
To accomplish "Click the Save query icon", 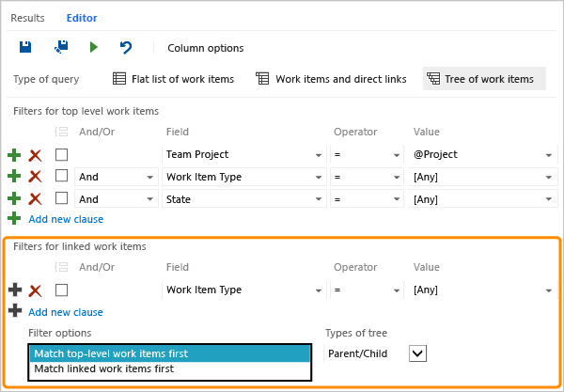I will tap(25, 47).
